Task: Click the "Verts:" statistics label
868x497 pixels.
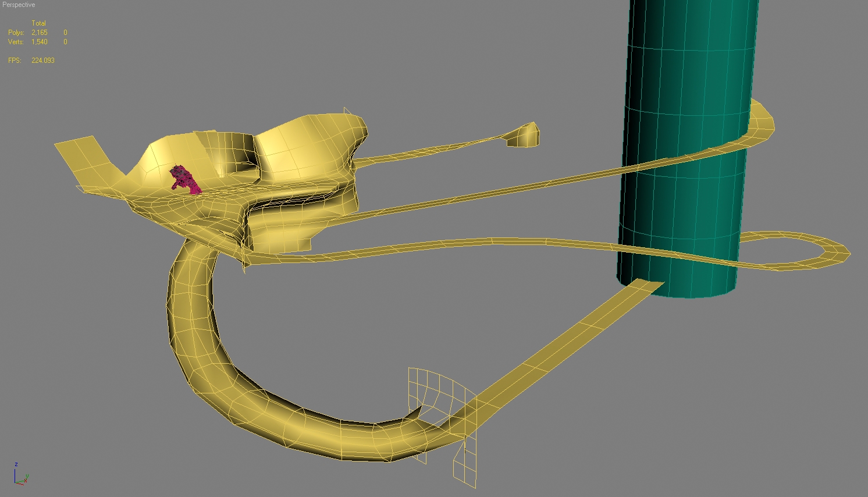Action: 16,42
